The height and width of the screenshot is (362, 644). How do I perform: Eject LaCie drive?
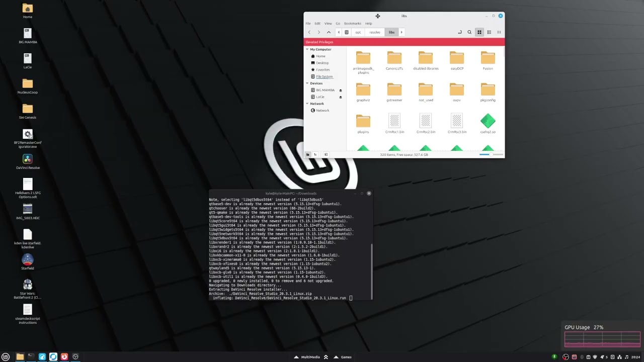(x=340, y=97)
